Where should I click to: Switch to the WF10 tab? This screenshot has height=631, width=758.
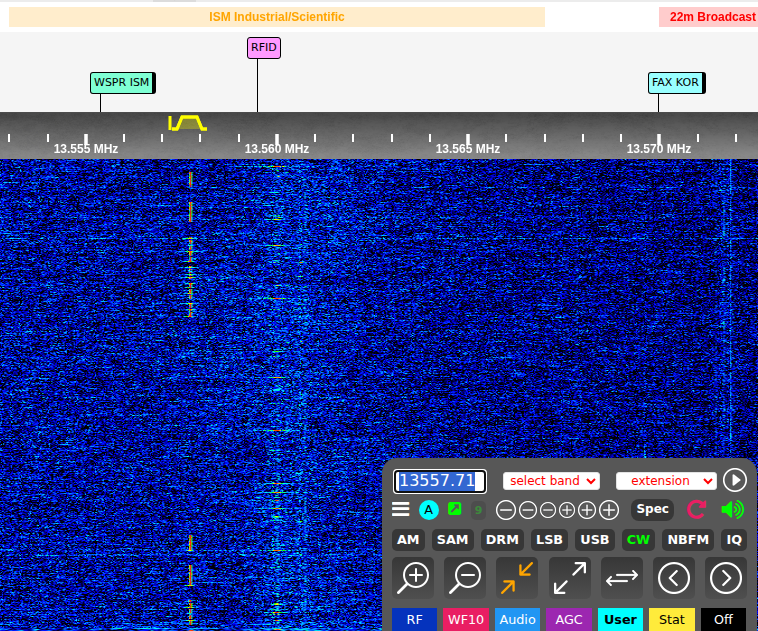click(466, 619)
